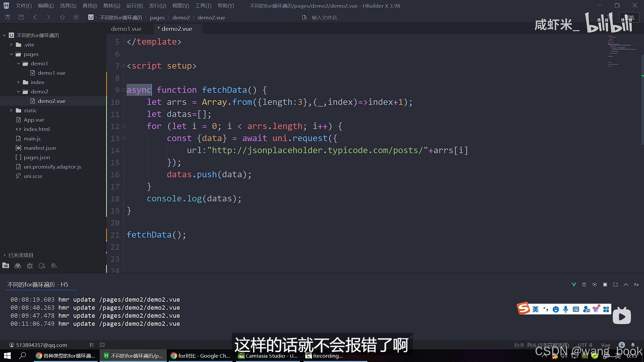Open the binoculars search icon in sidebar

pos(18,266)
